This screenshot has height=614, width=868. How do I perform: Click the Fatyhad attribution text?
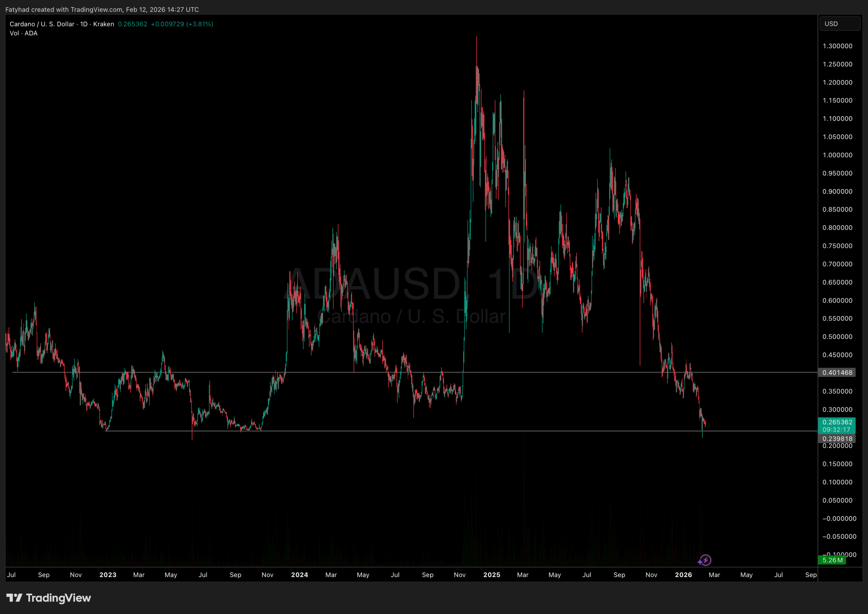click(x=18, y=9)
